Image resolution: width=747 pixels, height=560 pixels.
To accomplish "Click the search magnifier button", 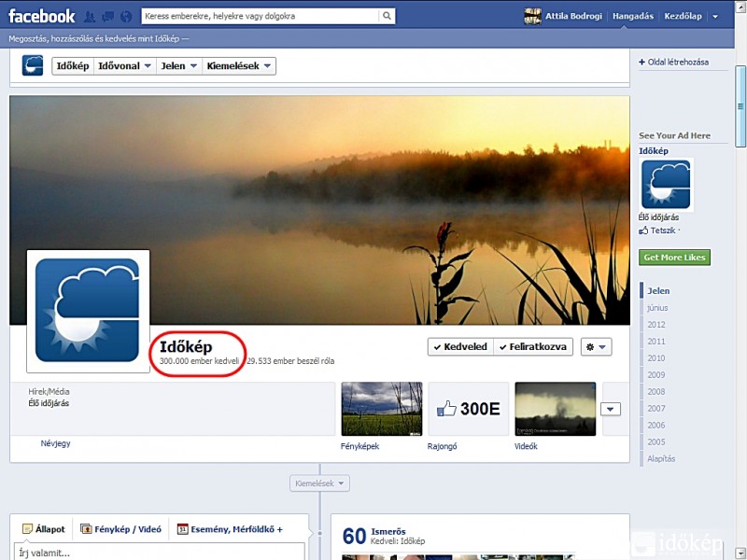I will (x=387, y=16).
